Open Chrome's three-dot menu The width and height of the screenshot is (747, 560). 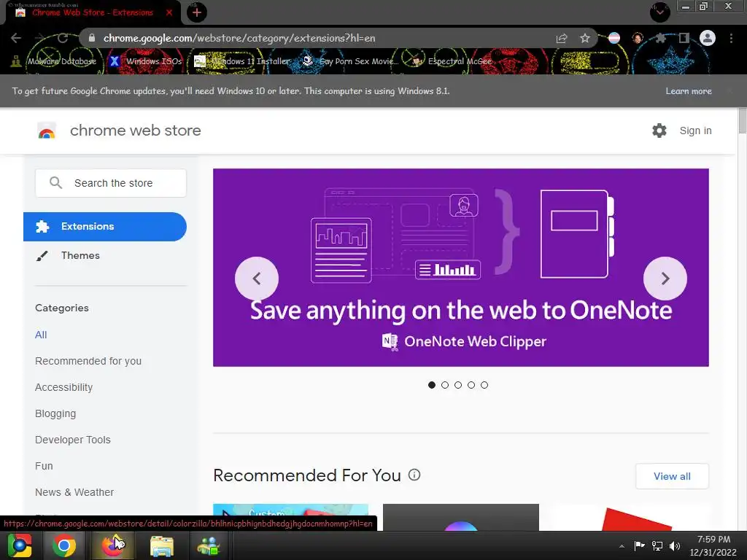point(731,38)
